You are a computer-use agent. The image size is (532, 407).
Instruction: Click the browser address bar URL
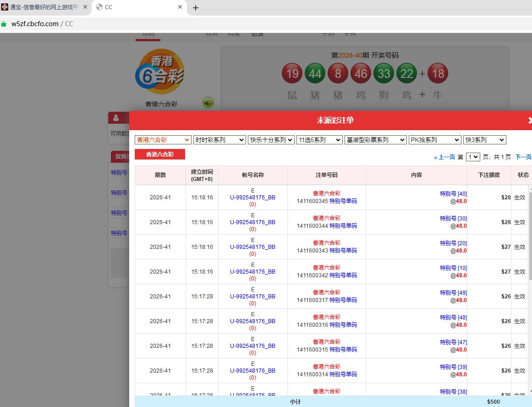[35, 24]
